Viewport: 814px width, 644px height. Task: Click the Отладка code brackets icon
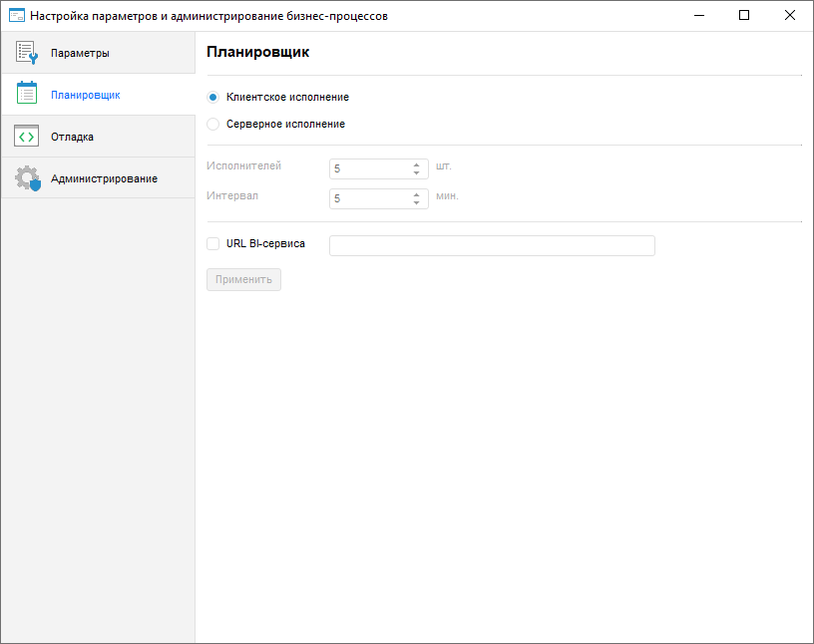(x=27, y=137)
